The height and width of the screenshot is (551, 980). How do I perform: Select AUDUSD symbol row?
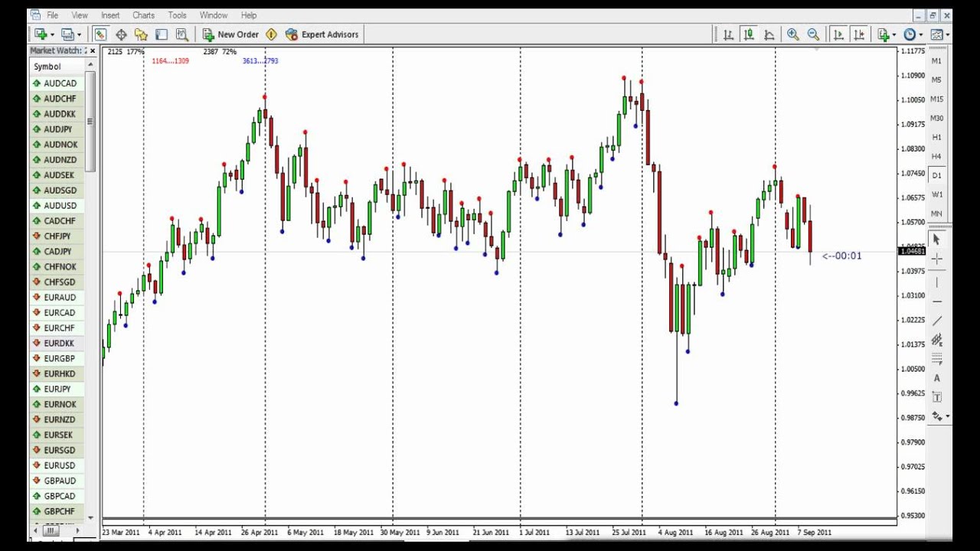(x=57, y=206)
